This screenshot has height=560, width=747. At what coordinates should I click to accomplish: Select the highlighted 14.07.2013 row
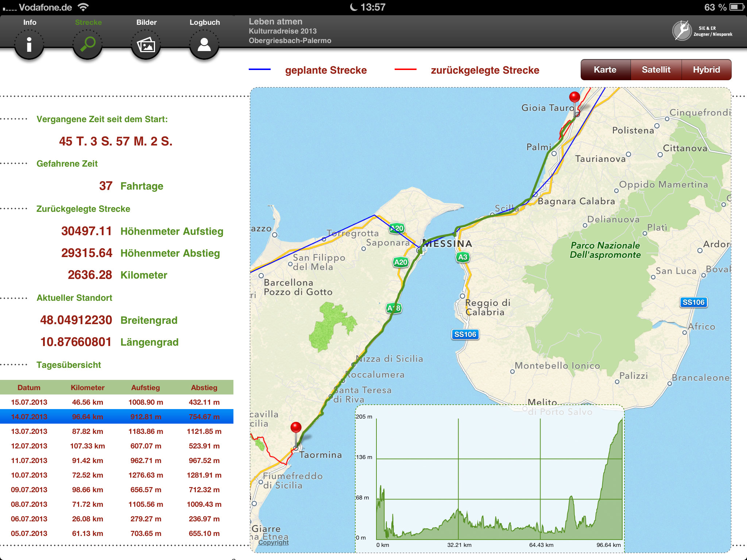(117, 416)
